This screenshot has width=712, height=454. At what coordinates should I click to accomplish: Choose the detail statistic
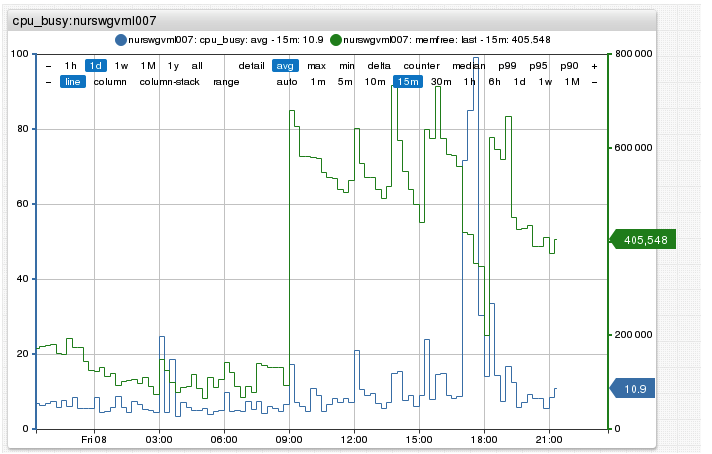coord(252,66)
